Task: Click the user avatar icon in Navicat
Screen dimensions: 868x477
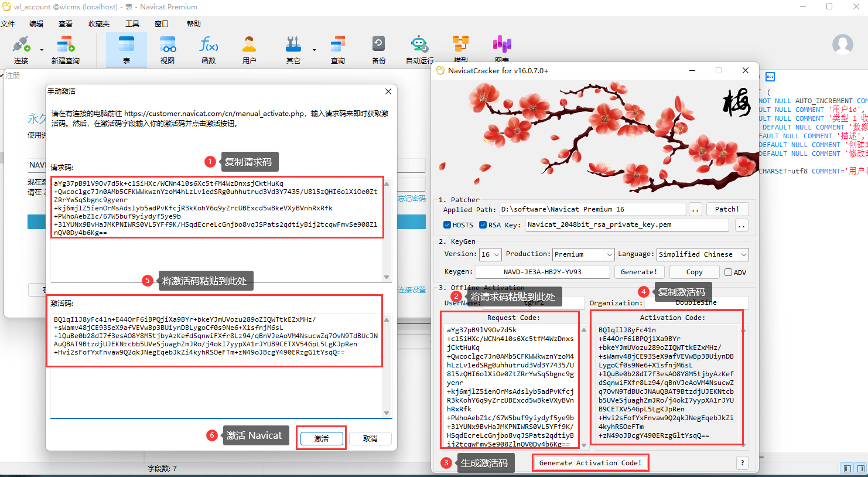Action: click(x=843, y=45)
